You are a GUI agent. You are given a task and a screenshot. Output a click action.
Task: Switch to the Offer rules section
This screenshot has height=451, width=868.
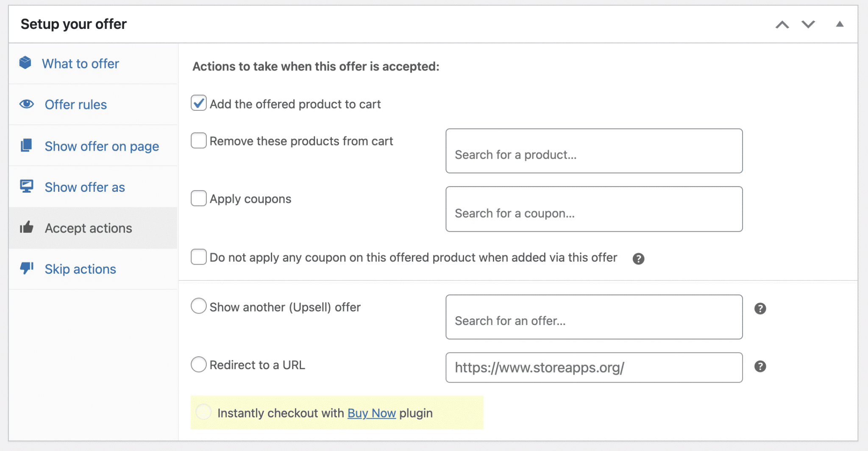[75, 104]
